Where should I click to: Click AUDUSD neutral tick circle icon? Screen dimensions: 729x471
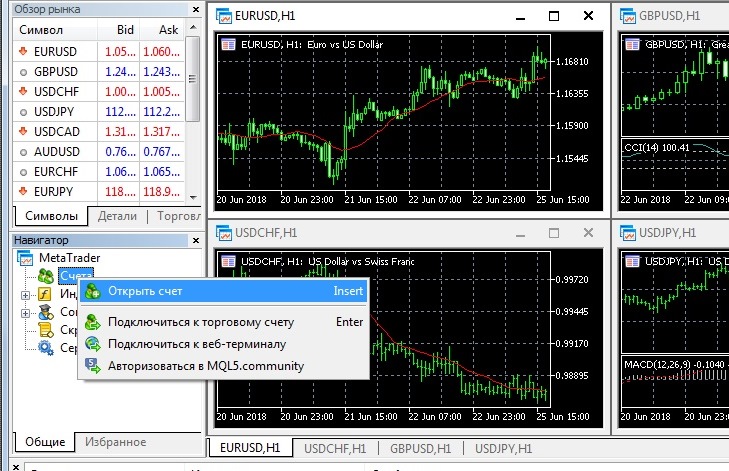(23, 152)
